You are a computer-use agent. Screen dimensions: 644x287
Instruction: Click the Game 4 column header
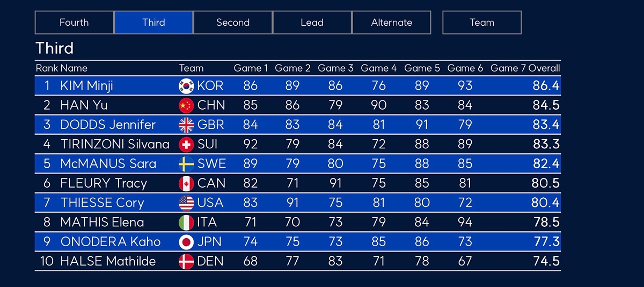[x=378, y=68]
